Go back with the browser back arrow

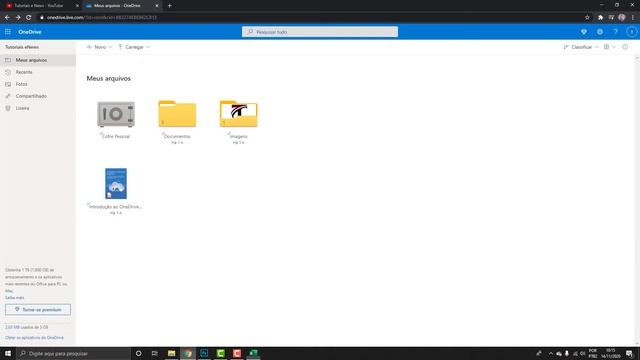click(x=7, y=18)
